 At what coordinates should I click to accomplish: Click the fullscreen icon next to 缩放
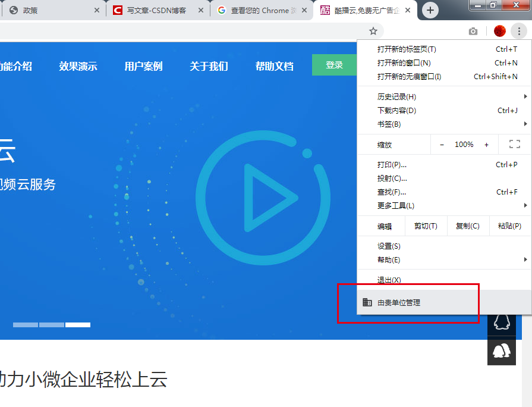(514, 144)
